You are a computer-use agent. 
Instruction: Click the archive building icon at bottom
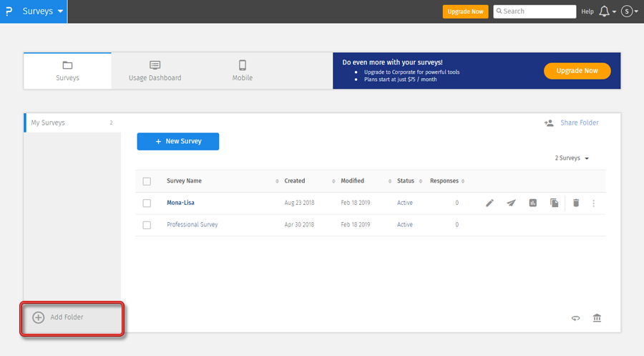pyautogui.click(x=597, y=318)
